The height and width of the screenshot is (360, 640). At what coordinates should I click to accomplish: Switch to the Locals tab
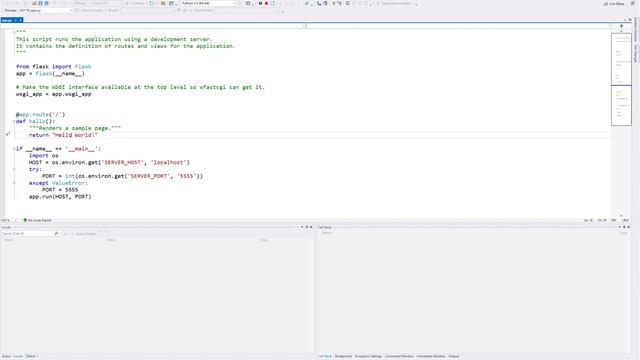point(18,356)
